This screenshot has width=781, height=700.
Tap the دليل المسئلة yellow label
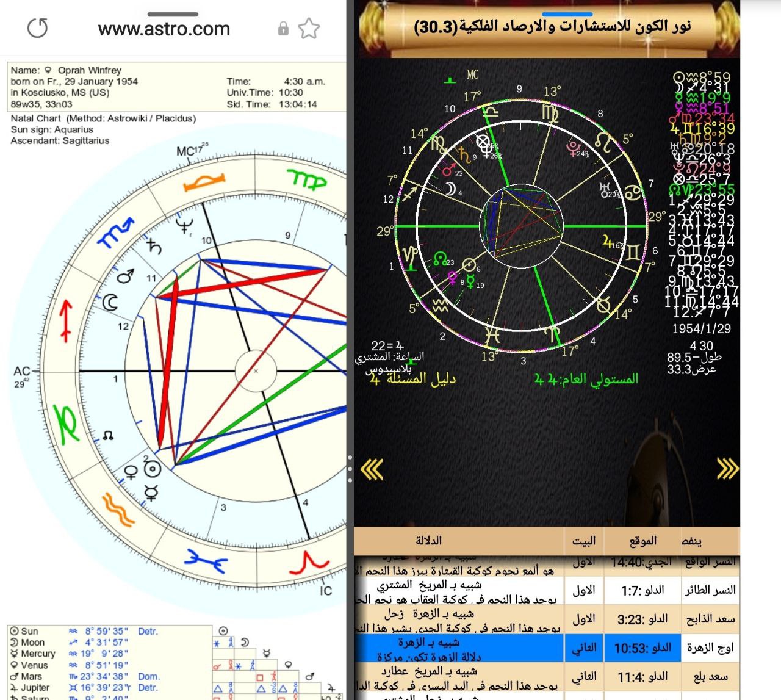pos(412,379)
